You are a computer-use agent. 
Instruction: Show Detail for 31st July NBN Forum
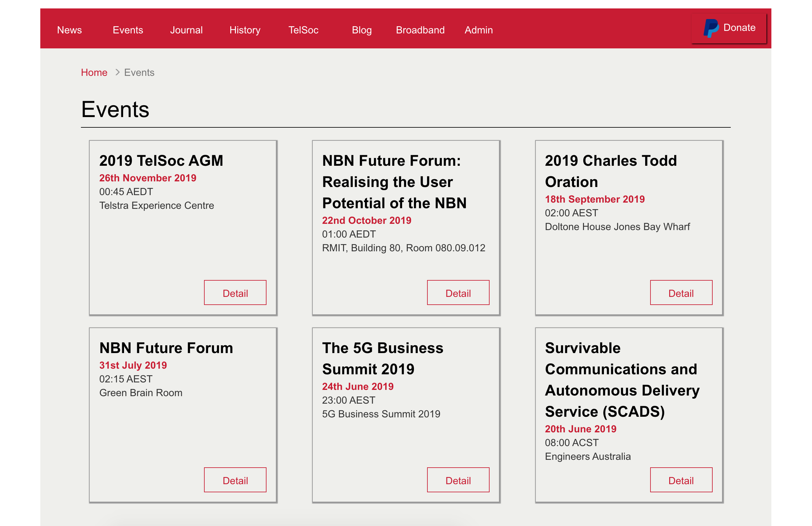tap(235, 480)
